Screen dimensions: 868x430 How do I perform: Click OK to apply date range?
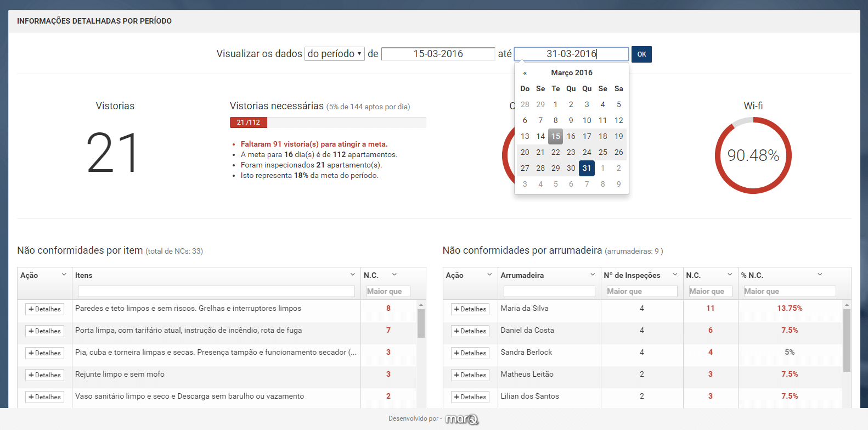coord(641,54)
